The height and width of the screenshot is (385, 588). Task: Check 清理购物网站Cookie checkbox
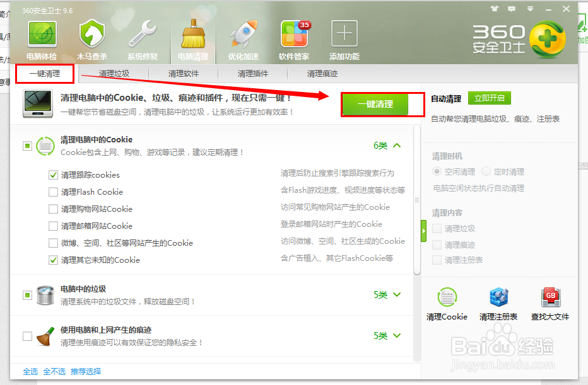53,209
